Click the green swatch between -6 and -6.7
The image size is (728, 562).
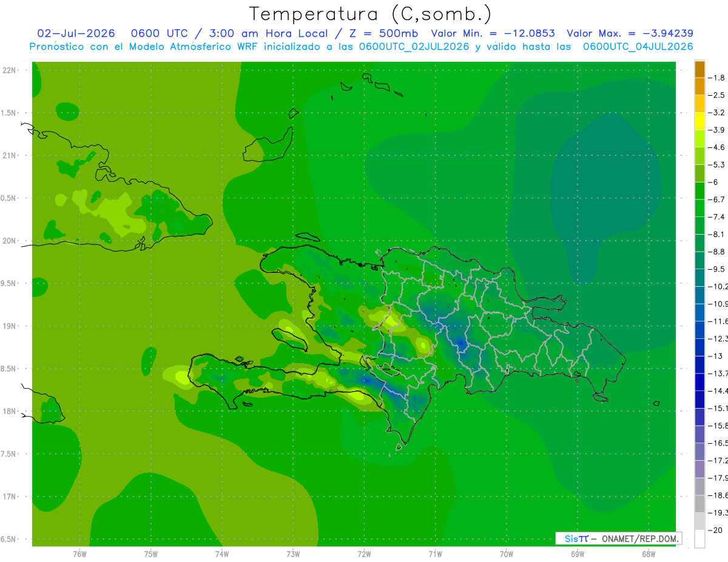click(699, 191)
